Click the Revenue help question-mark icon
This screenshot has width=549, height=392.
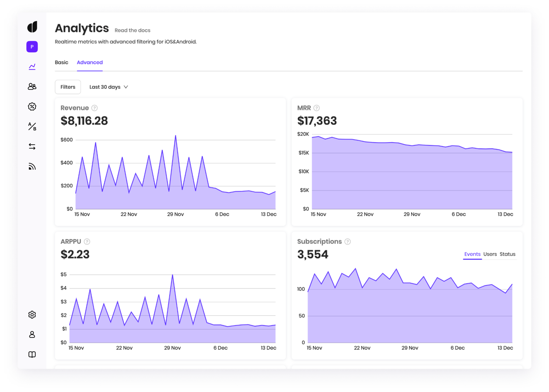94,108
